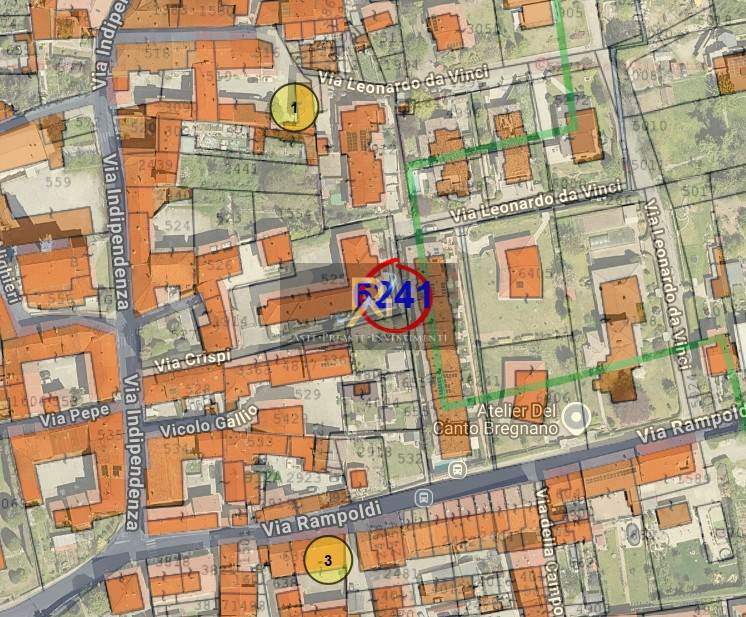Screen dimensions: 746x617
Task: Click parcel number 529
Action: pos(307,394)
